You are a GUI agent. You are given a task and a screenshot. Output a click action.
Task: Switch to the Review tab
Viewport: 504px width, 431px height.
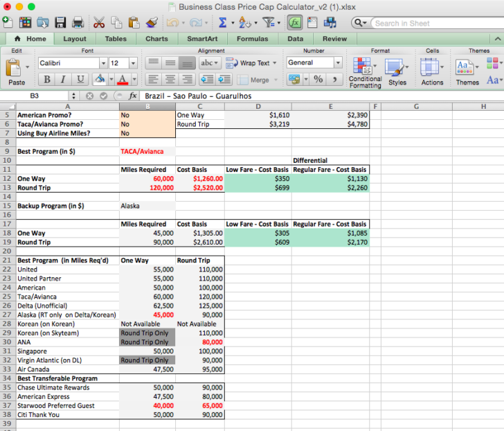click(334, 39)
